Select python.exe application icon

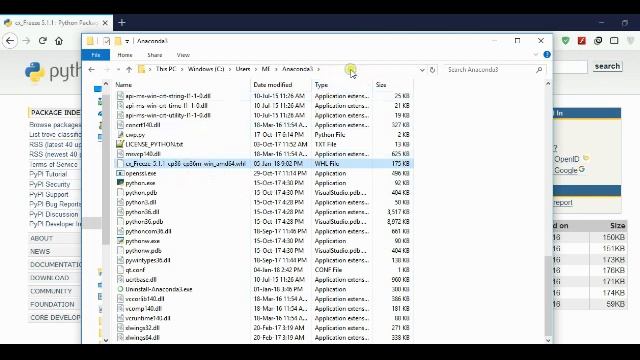(120, 183)
